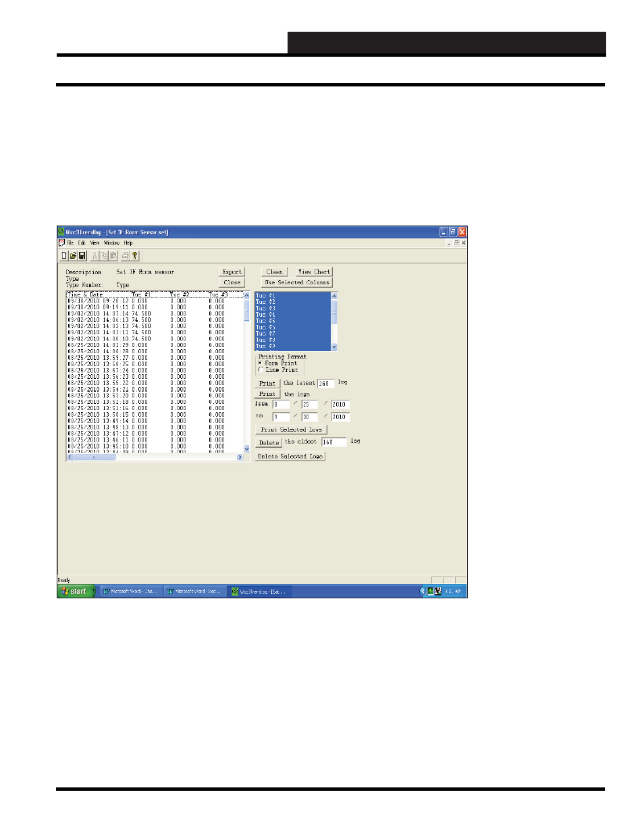Click the 'to' year field showing 2010

(x=341, y=417)
